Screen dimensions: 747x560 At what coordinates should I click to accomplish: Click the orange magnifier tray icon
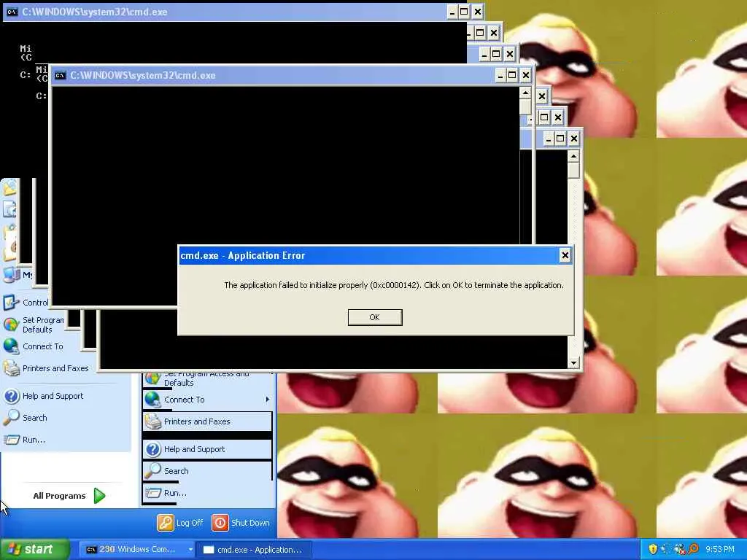point(693,549)
